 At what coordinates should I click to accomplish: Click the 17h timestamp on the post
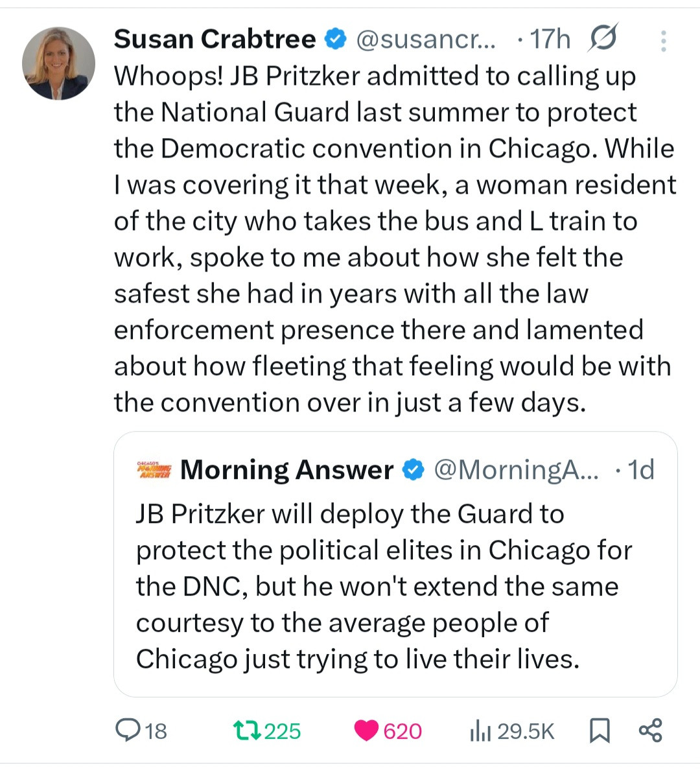pyautogui.click(x=550, y=40)
